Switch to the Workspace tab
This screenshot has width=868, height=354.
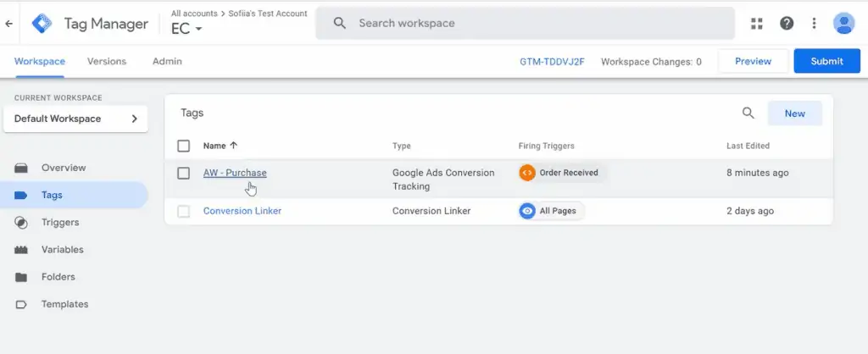pyautogui.click(x=40, y=61)
